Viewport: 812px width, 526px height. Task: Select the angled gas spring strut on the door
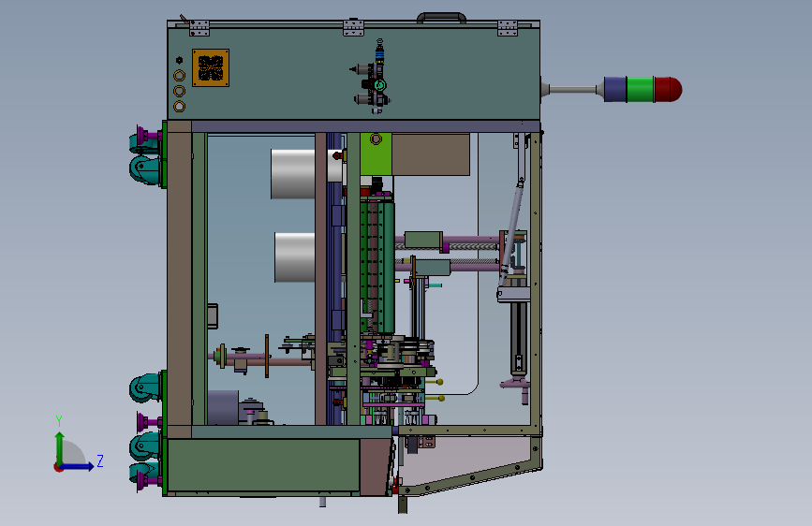coord(511,232)
